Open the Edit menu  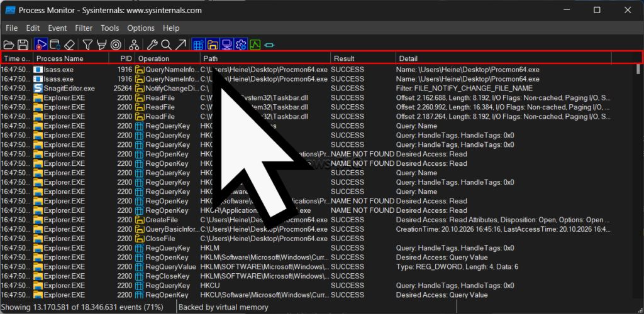tap(33, 28)
